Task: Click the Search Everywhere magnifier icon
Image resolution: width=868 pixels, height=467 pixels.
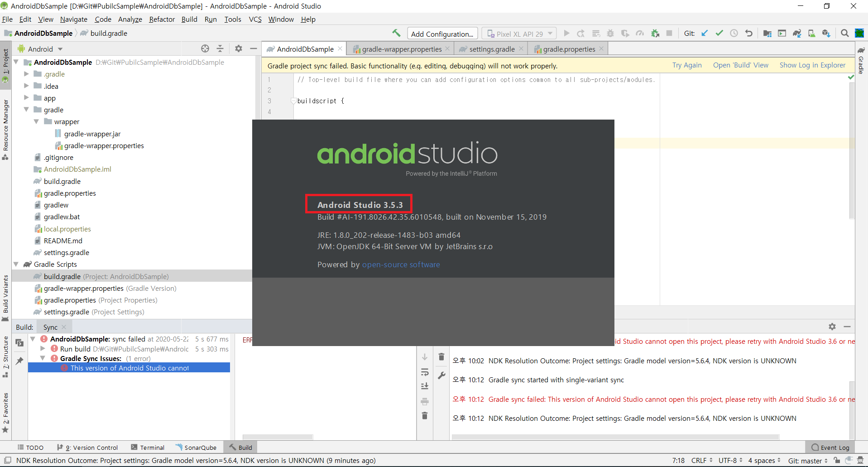Action: (844, 34)
